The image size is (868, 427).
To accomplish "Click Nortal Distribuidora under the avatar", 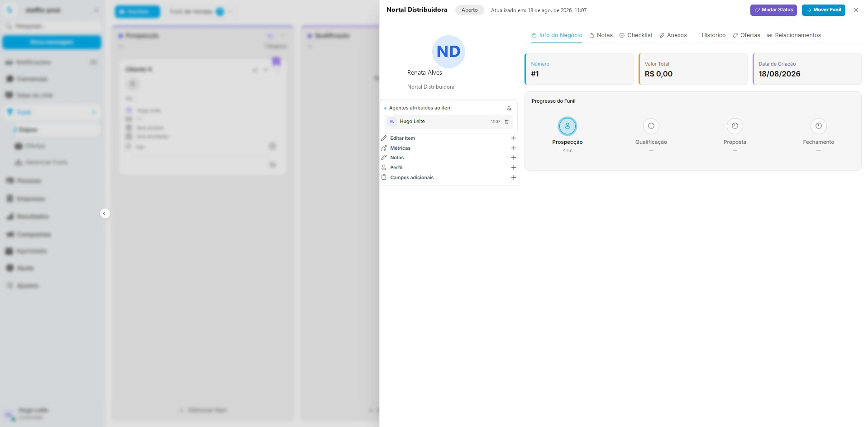I will point(431,87).
